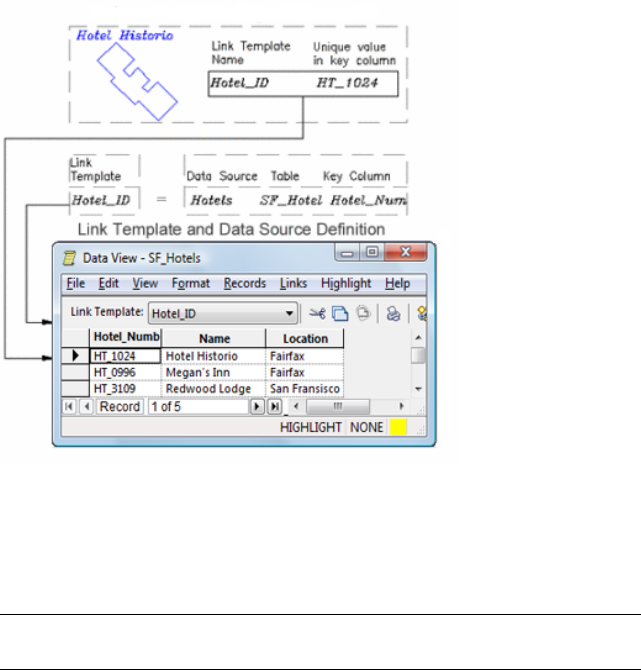Image resolution: width=641 pixels, height=670 pixels.
Task: Click the vertical scrollbar thumb
Action: point(418,356)
